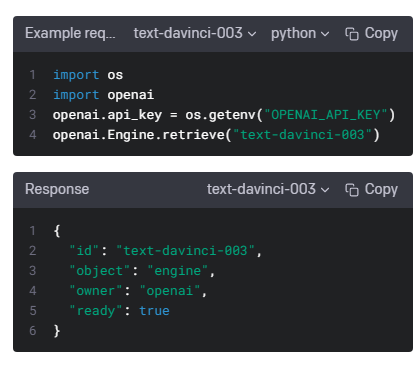Click the "object" key in the response
Viewport: 420px width, 365px height.
click(x=100, y=271)
